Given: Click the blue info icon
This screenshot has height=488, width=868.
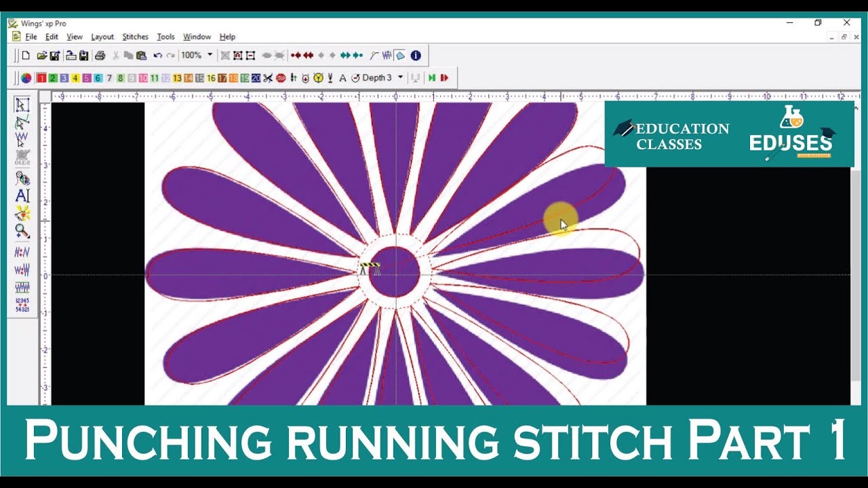Looking at the screenshot, I should [416, 56].
